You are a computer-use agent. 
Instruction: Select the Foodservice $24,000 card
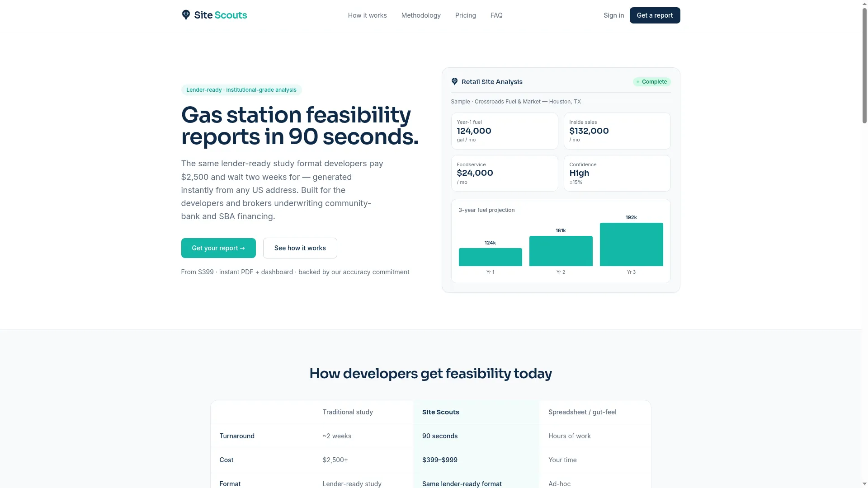click(x=505, y=173)
